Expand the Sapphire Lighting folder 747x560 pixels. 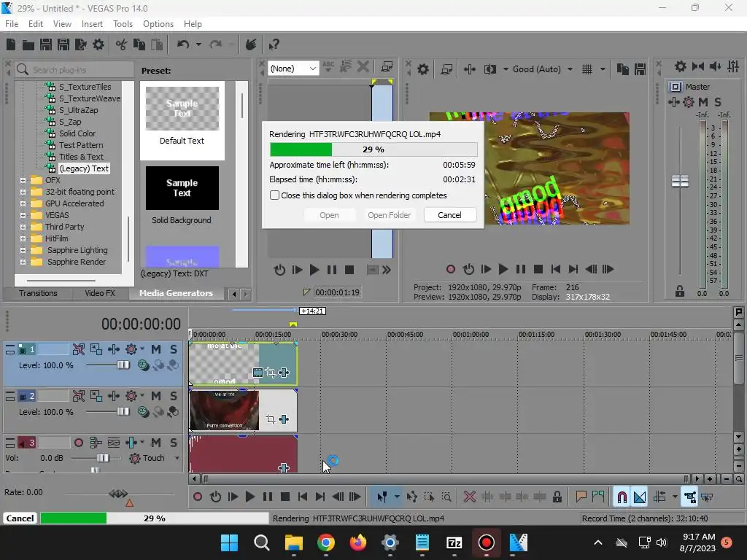point(23,250)
